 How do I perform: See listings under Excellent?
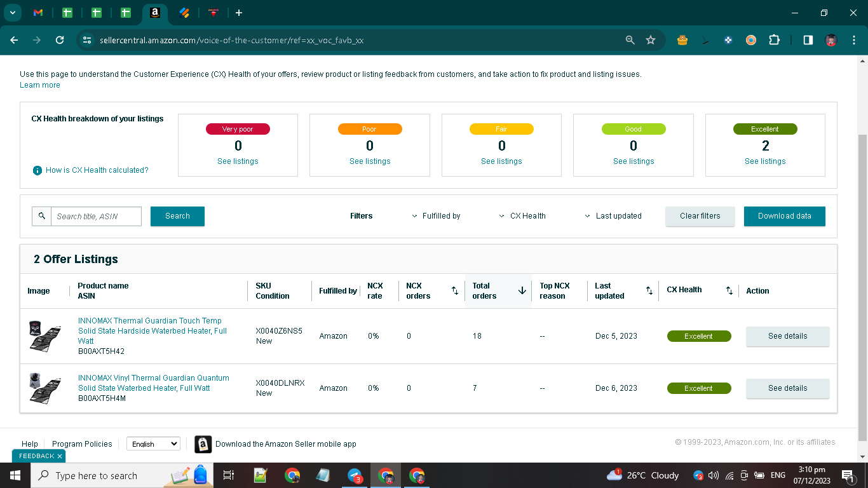click(x=765, y=161)
